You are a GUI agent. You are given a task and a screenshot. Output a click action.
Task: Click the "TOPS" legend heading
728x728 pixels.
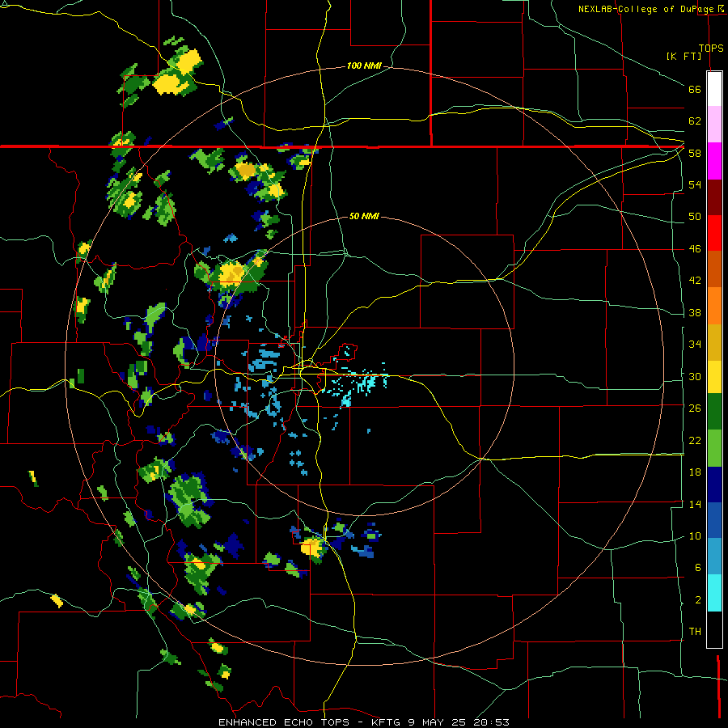711,48
